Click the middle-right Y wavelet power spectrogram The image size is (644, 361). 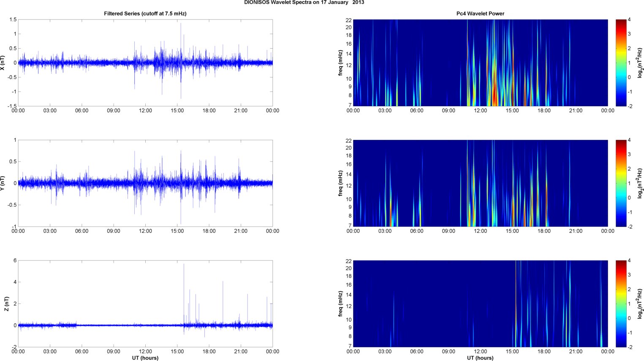(480, 183)
